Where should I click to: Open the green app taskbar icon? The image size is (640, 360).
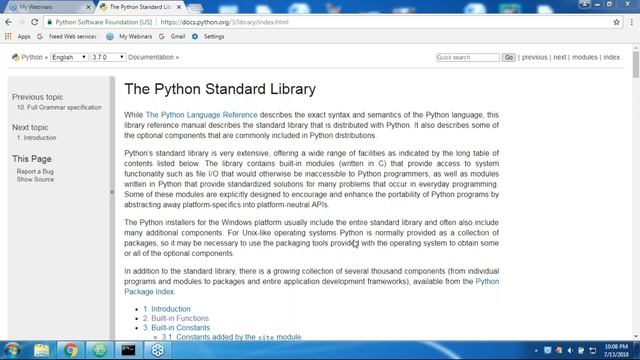[99, 350]
